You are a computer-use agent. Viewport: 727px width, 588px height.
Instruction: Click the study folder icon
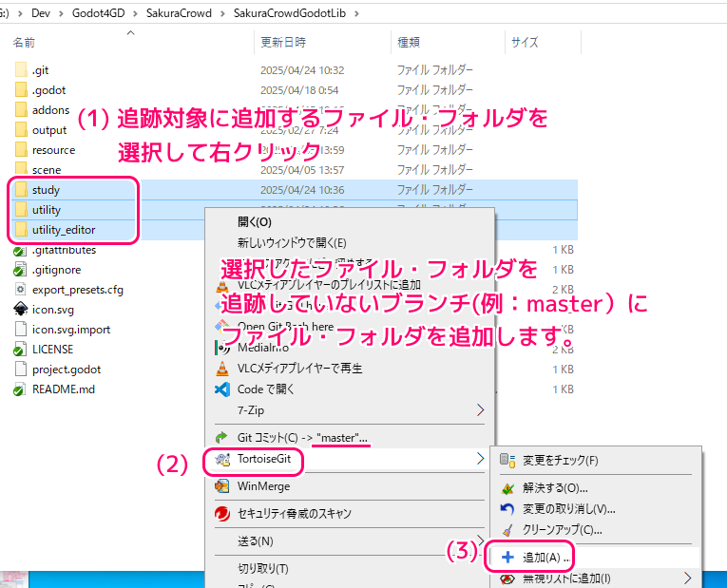(x=21, y=190)
